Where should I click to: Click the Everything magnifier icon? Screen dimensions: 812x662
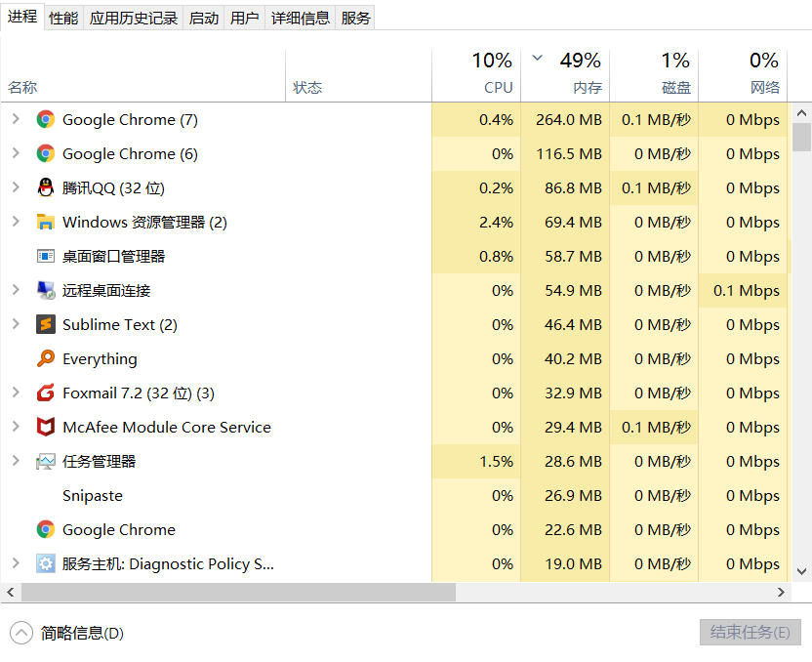[46, 358]
